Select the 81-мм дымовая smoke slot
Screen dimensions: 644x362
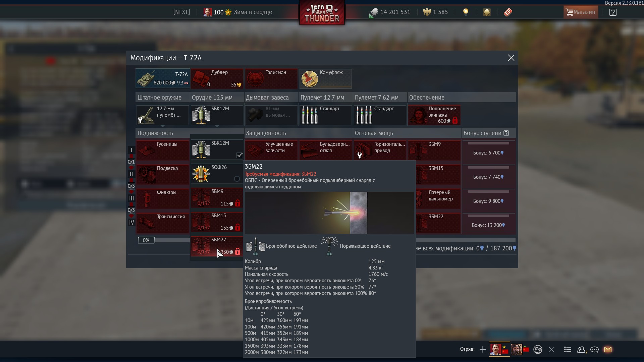(x=271, y=115)
